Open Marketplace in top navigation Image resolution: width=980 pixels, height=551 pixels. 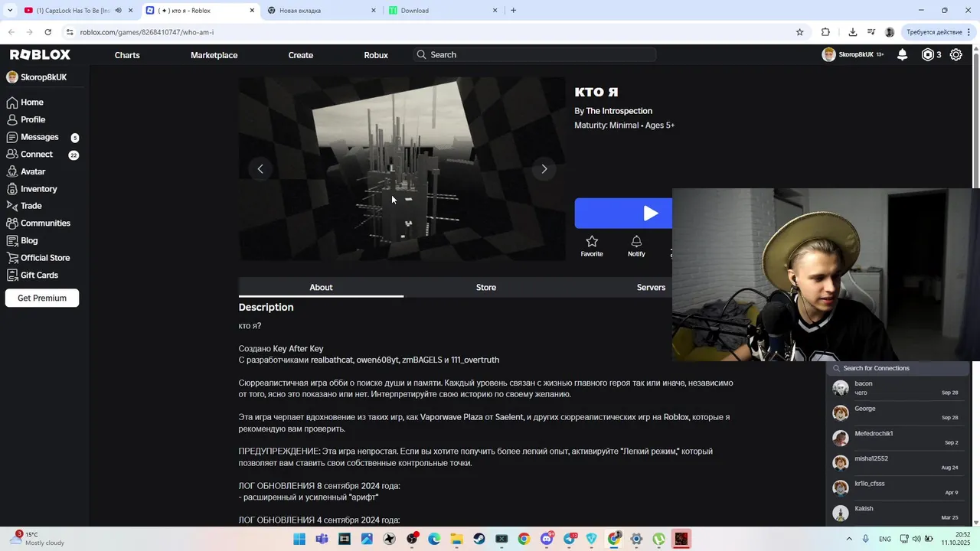pos(214,55)
